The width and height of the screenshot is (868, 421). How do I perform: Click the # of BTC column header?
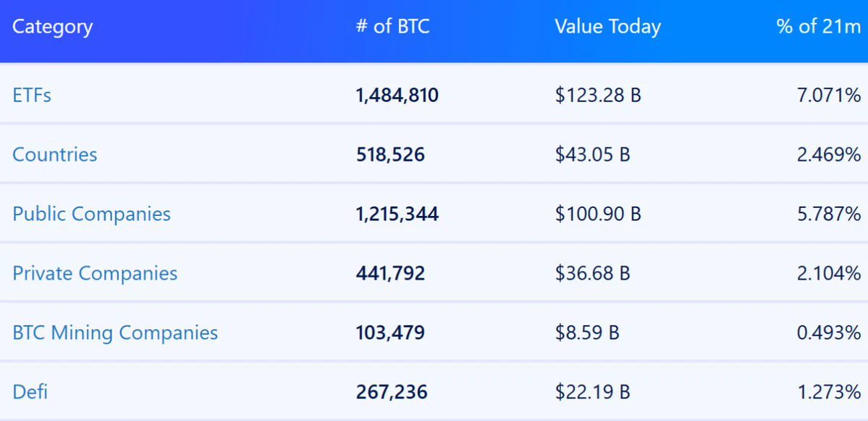click(392, 26)
